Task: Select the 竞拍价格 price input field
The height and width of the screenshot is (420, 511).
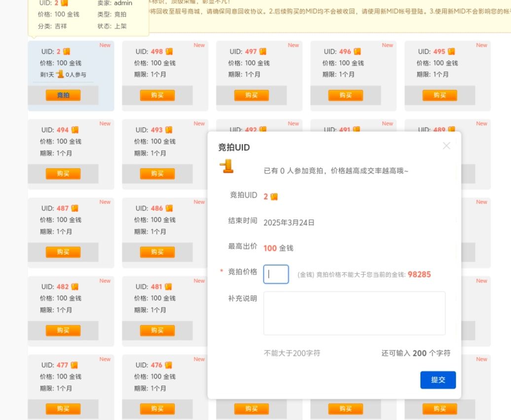Action: click(x=276, y=274)
